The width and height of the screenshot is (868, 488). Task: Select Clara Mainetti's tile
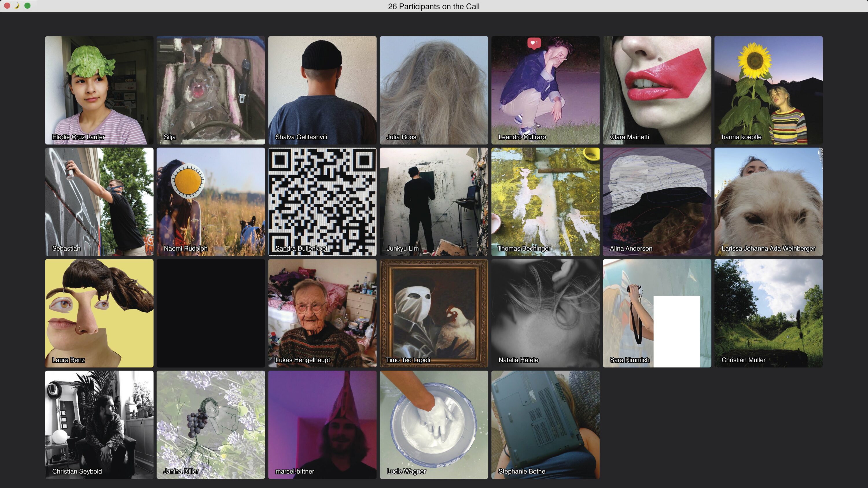657,90
